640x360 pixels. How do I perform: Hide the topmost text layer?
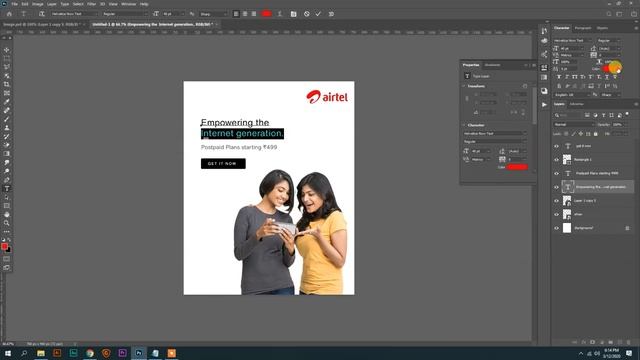click(556, 146)
